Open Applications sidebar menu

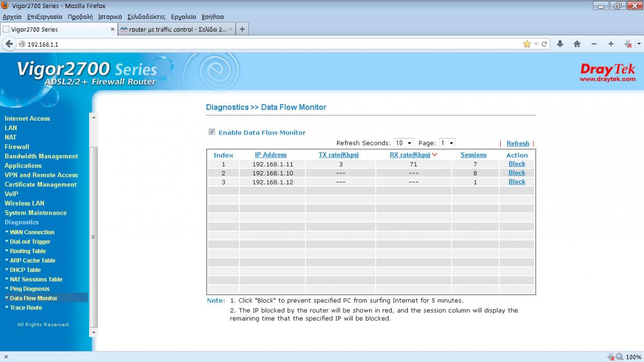(x=23, y=166)
